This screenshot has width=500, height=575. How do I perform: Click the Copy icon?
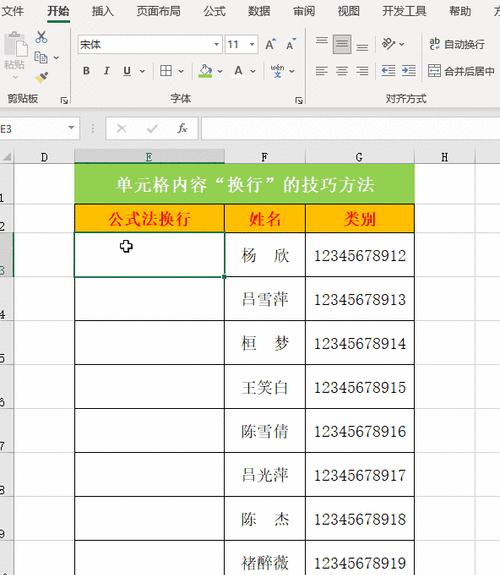(x=41, y=58)
